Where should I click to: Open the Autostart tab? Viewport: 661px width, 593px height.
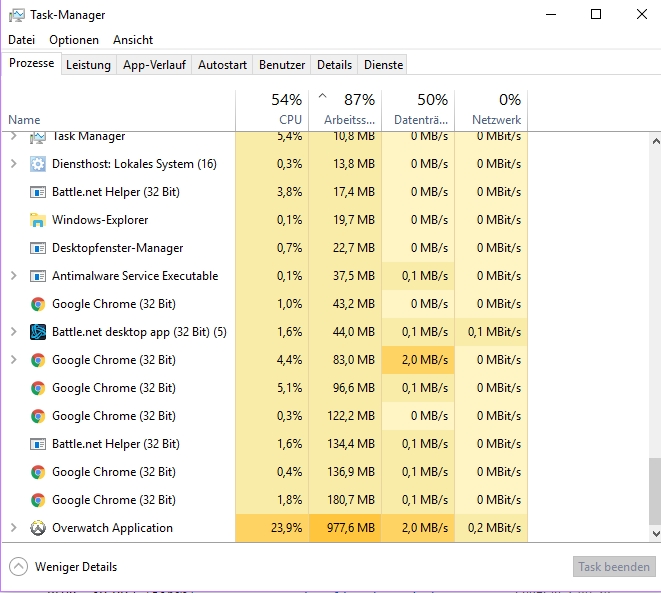(222, 65)
